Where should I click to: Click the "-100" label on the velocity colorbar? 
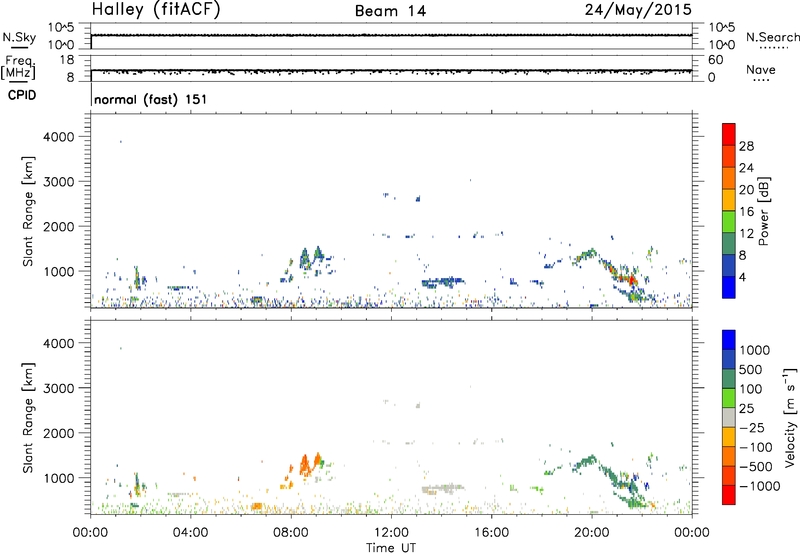coord(756,447)
